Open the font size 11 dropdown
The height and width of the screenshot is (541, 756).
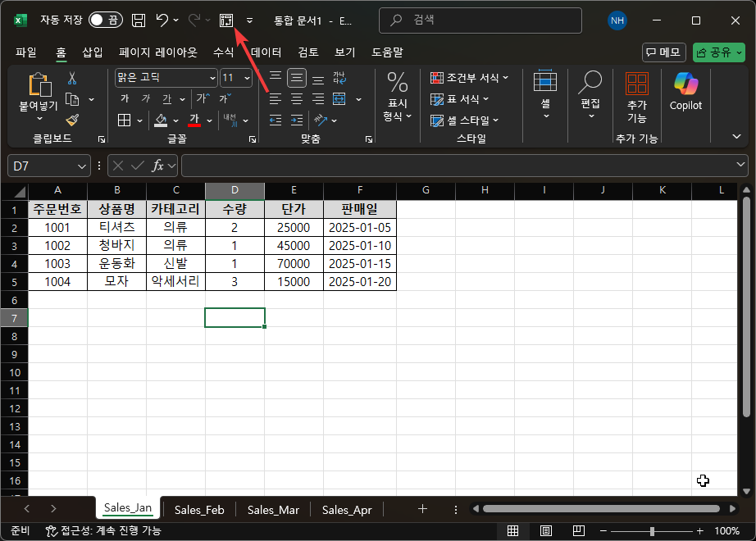click(x=247, y=78)
